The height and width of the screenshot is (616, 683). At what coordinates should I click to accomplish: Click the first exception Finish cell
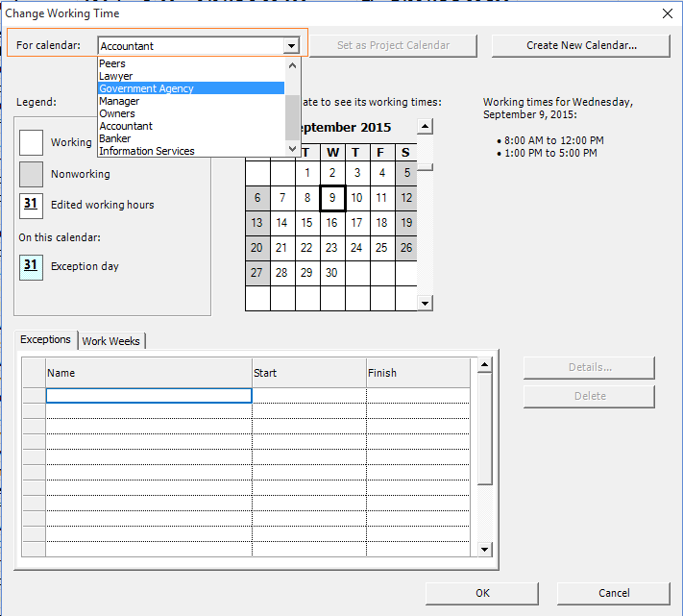419,396
